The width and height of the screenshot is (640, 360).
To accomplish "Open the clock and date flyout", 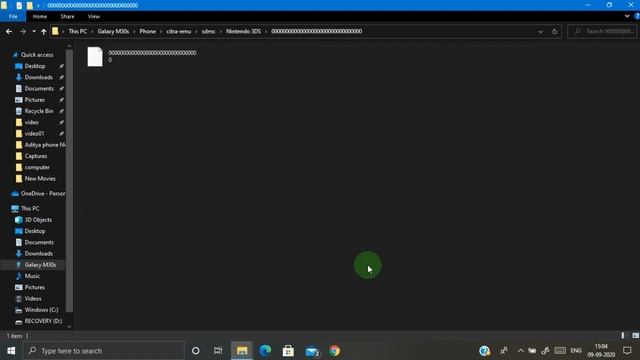I will point(601,351).
